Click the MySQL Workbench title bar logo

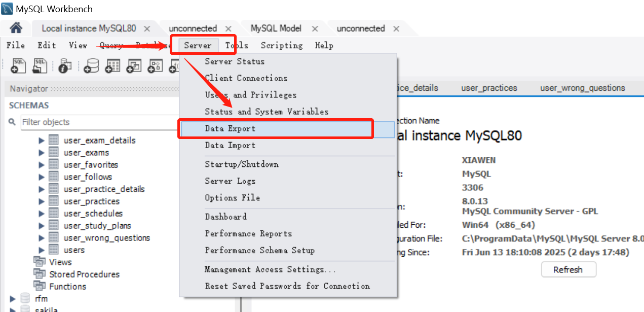pyautogui.click(x=7, y=8)
